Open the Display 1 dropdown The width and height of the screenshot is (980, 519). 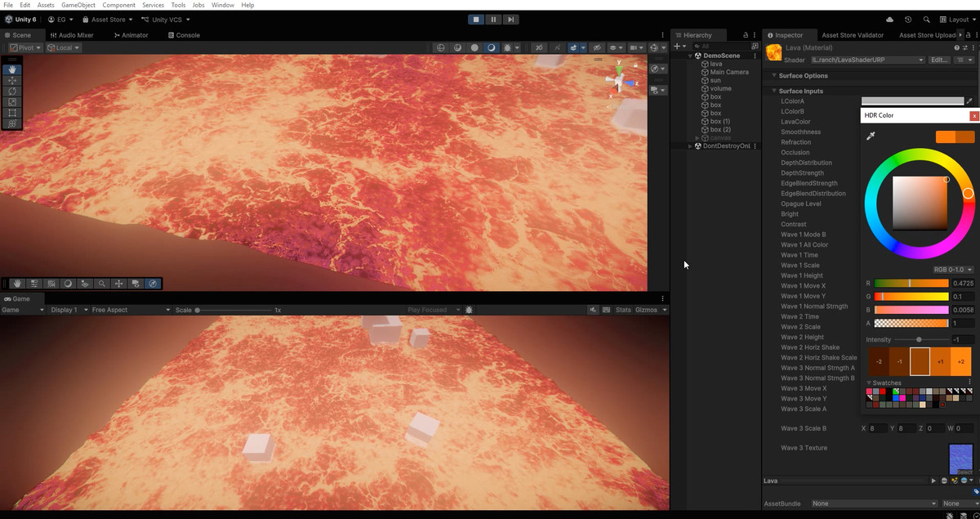pos(68,310)
